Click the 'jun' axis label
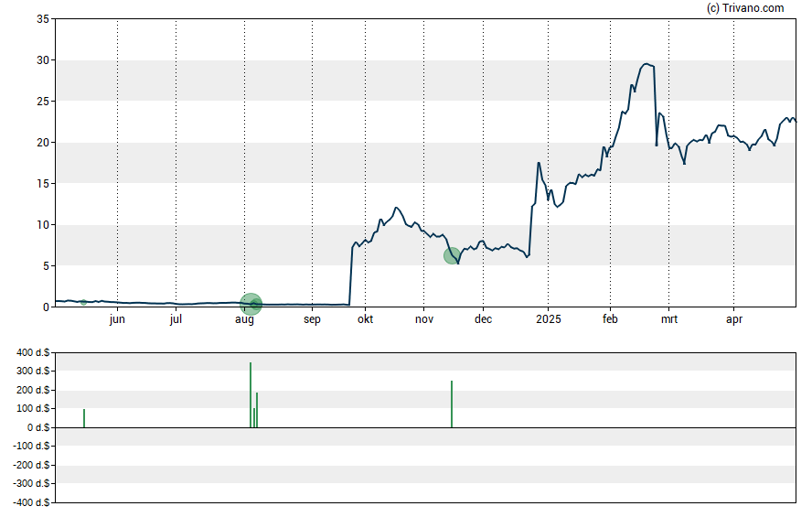The height and width of the screenshot is (517, 812). pyautogui.click(x=117, y=319)
